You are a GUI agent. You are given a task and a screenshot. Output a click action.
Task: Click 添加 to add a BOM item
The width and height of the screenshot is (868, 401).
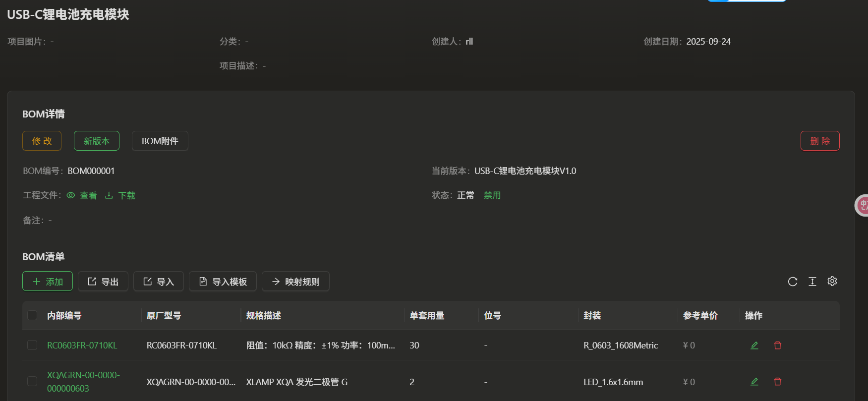48,282
